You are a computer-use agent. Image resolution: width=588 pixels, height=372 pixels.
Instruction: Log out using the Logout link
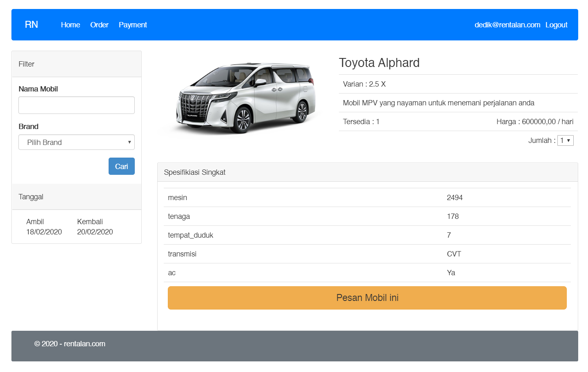[x=556, y=25]
